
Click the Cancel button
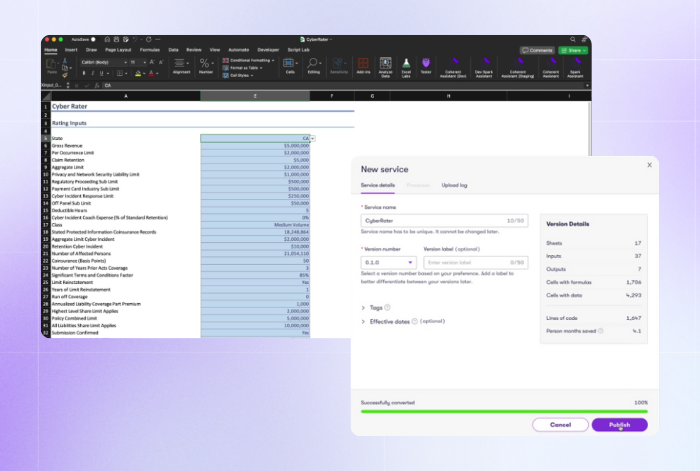pos(560,425)
